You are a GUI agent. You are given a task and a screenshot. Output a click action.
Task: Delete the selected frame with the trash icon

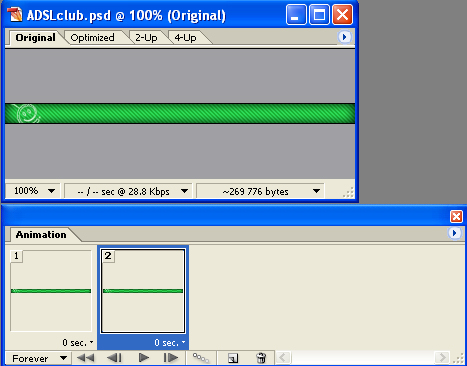click(x=261, y=358)
